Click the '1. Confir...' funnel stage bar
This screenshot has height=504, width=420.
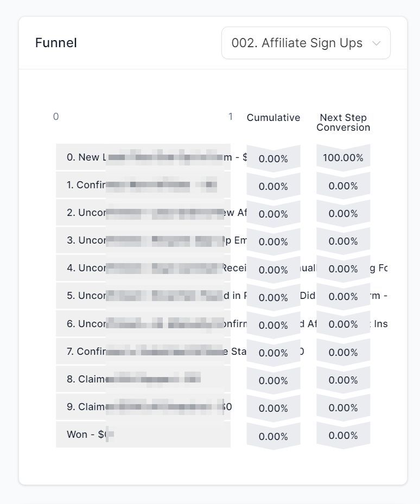(x=143, y=185)
